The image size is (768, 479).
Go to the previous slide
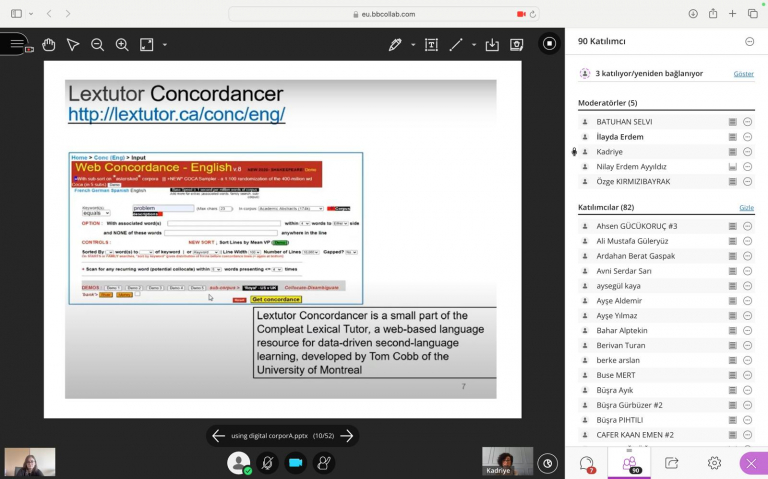[218, 435]
